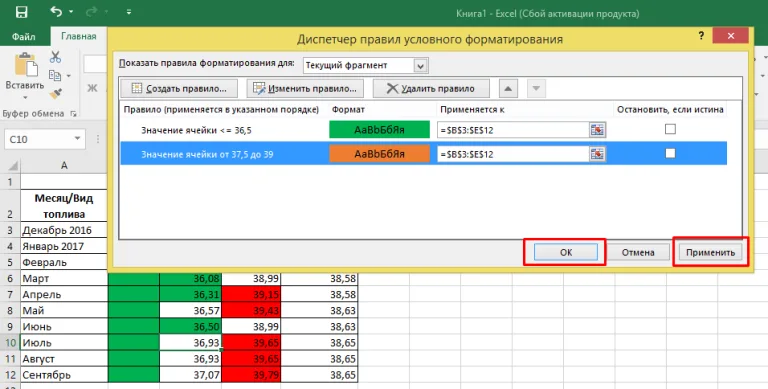This screenshot has height=389, width=768.
Task: Open the Текущий фрагмент dropdown
Action: click(x=420, y=66)
